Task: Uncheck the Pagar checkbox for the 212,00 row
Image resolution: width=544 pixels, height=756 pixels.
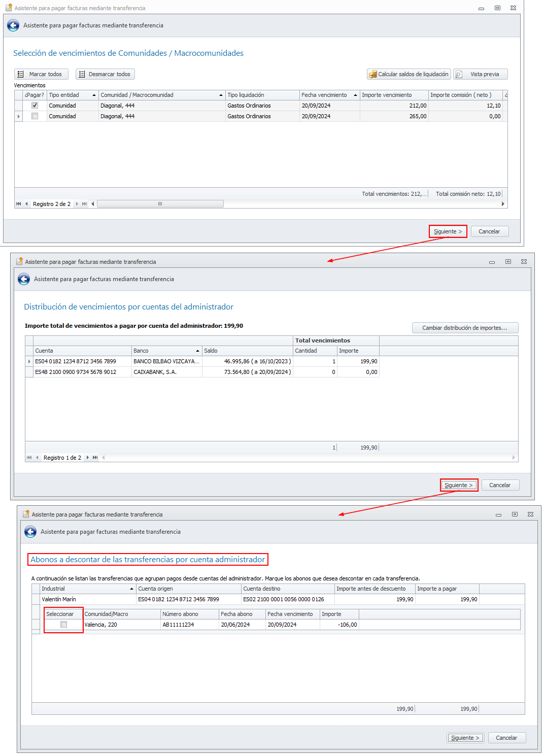Action: click(35, 106)
